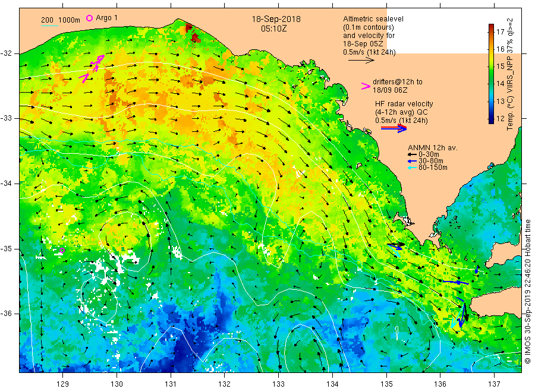The width and height of the screenshot is (535, 392).
Task: Click the 'Altimetric sealevel' legend text
Action: tap(373, 19)
